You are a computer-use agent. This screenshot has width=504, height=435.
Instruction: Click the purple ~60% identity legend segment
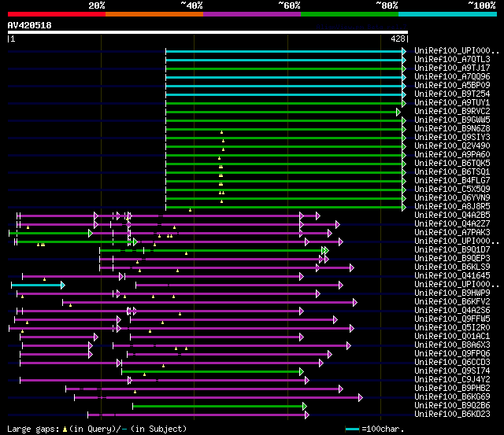point(252,14)
